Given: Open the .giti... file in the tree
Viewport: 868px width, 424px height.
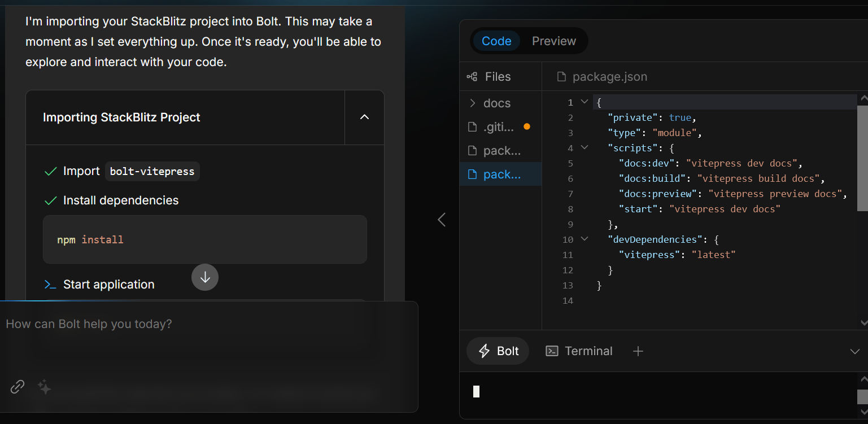Looking at the screenshot, I should (x=501, y=127).
